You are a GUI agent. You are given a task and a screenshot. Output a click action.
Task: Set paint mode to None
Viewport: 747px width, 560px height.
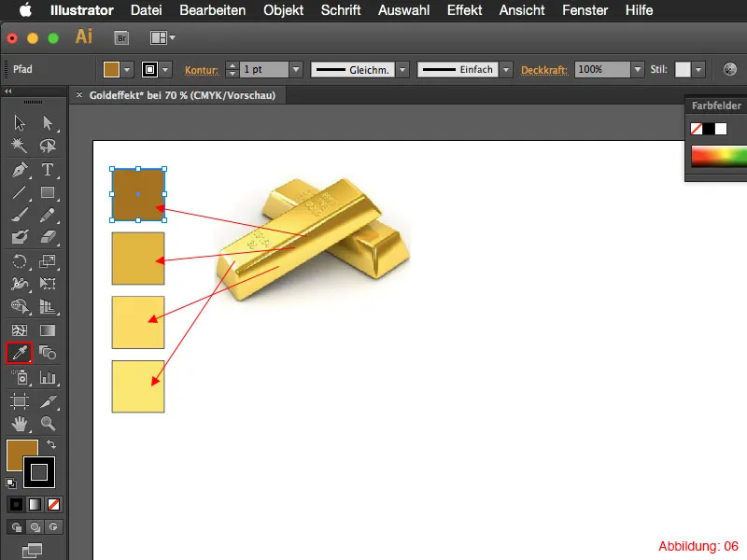tap(53, 504)
